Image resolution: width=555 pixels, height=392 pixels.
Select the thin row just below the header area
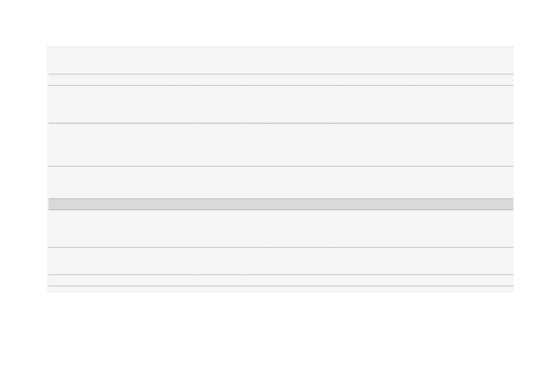tap(281, 80)
